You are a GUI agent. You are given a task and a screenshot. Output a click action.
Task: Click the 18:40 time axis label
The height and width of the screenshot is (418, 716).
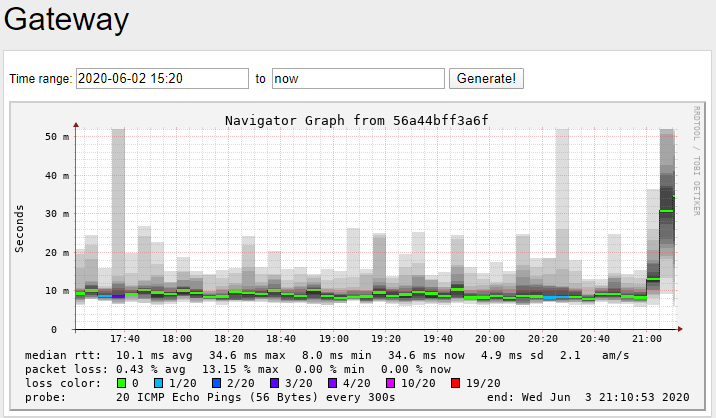(281, 339)
